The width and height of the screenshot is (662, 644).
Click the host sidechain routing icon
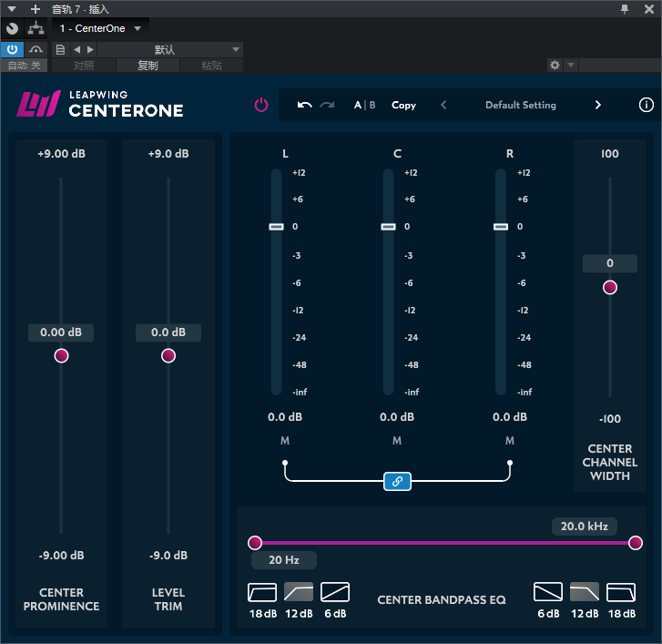pos(36,28)
